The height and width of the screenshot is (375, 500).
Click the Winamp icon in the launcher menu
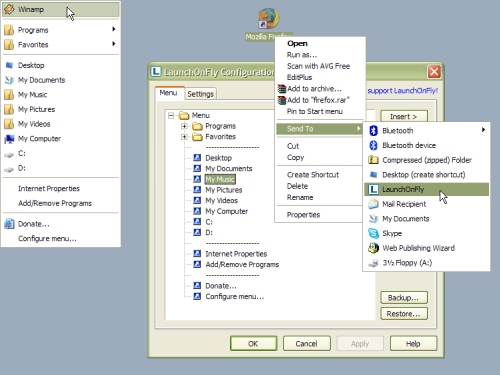(x=9, y=9)
